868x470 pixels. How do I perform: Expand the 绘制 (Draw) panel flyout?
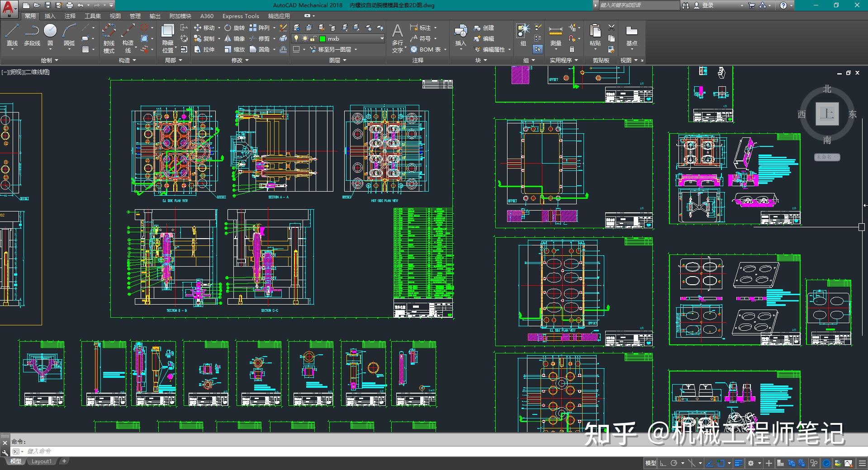tap(57, 60)
